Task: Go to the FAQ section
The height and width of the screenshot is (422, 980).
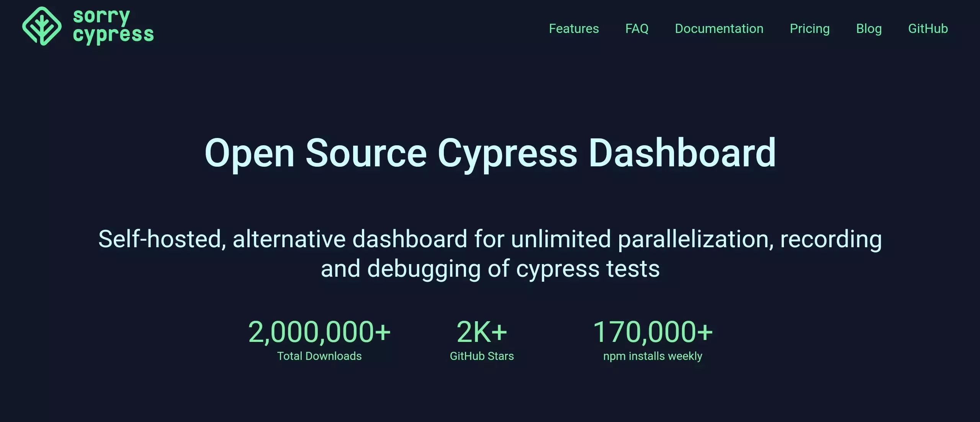Action: 636,29
